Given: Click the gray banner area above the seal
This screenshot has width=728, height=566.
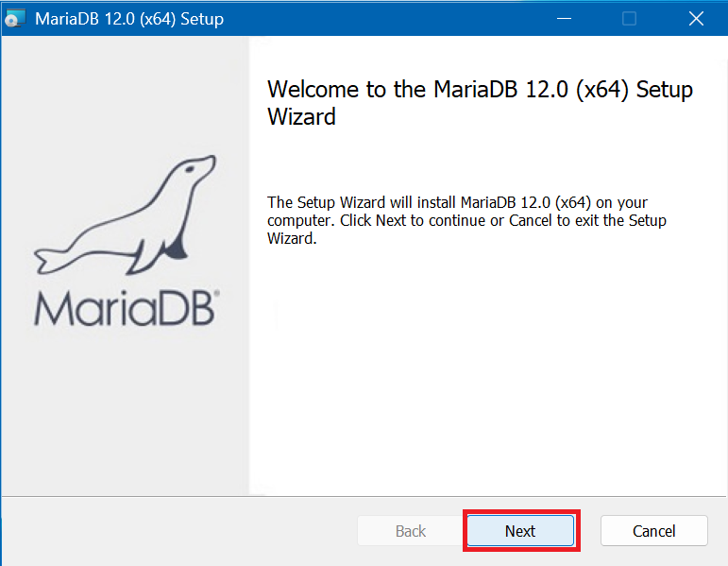Looking at the screenshot, I should coord(125,94).
